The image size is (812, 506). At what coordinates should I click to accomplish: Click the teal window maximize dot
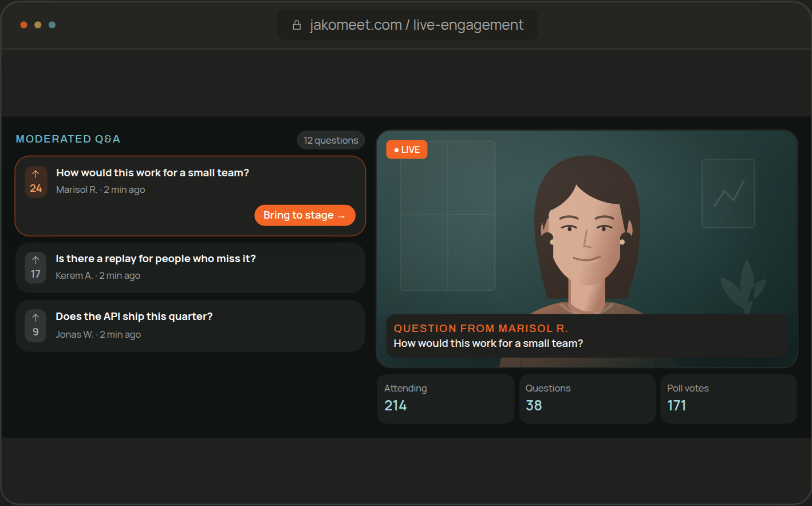52,25
